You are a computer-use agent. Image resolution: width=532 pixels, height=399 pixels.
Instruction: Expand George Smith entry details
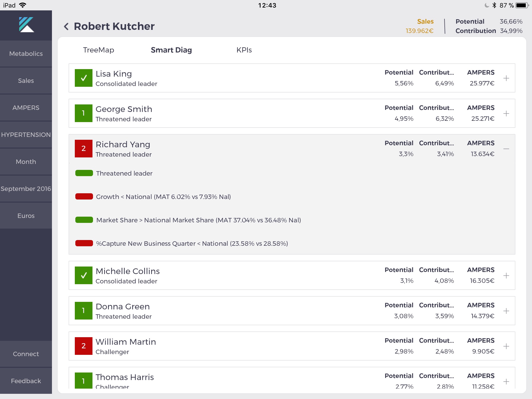pyautogui.click(x=506, y=114)
